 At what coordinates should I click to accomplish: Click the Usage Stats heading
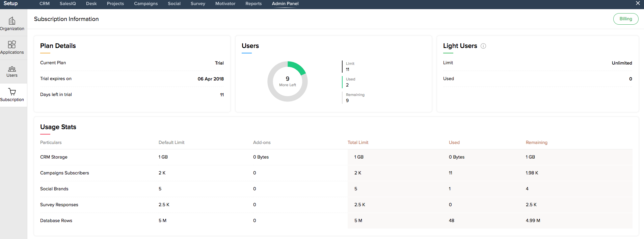pos(58,127)
